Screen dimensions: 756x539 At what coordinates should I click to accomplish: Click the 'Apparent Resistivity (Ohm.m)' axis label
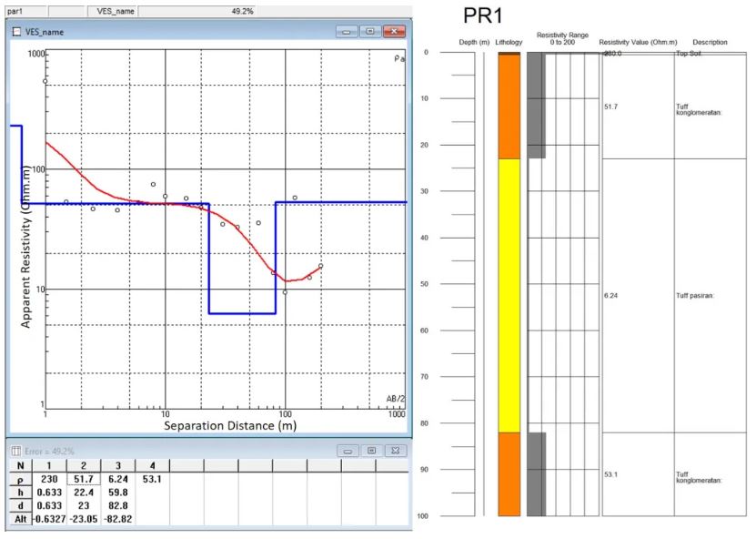pos(25,246)
